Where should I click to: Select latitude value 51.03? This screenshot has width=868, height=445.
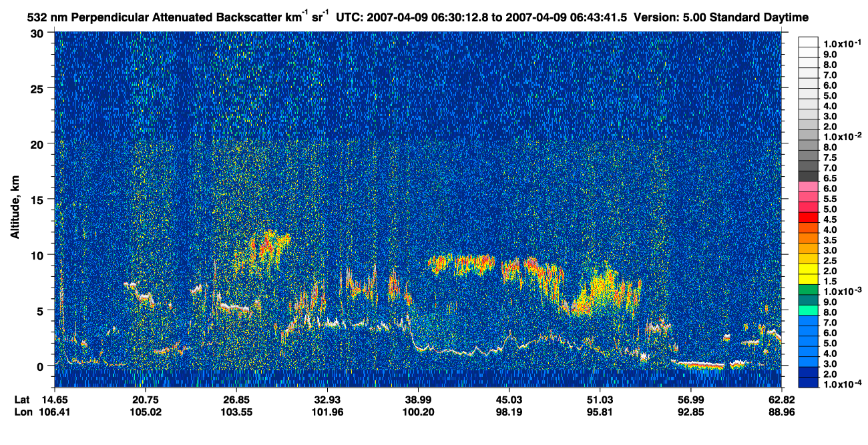click(x=600, y=399)
